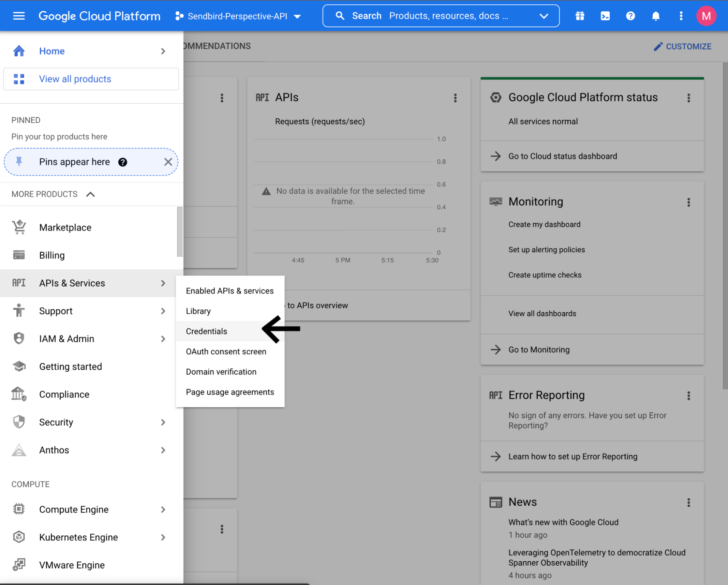Select Enabled APIs & services

click(230, 291)
